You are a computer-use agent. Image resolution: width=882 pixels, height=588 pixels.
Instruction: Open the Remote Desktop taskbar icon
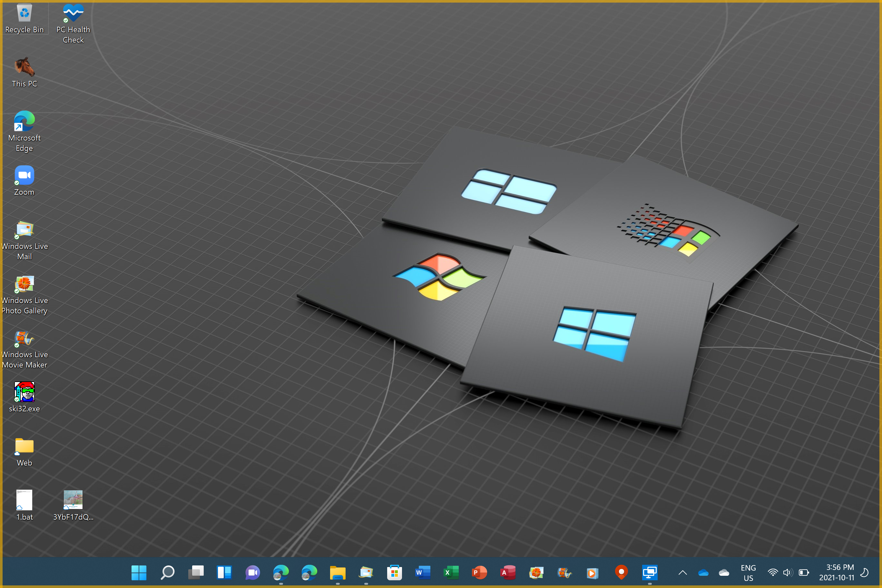click(650, 573)
